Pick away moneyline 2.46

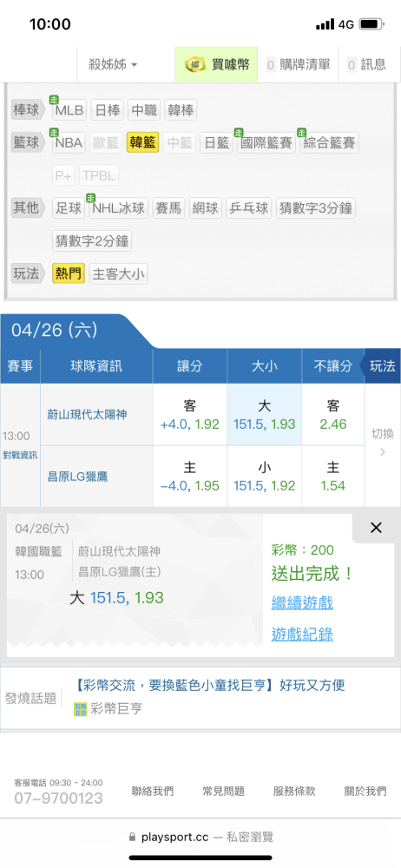pos(333,415)
